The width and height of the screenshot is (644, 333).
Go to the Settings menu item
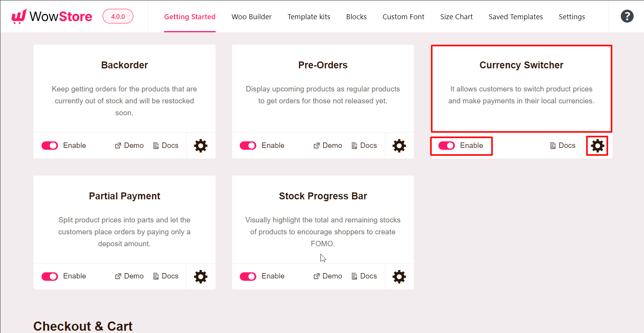572,17
